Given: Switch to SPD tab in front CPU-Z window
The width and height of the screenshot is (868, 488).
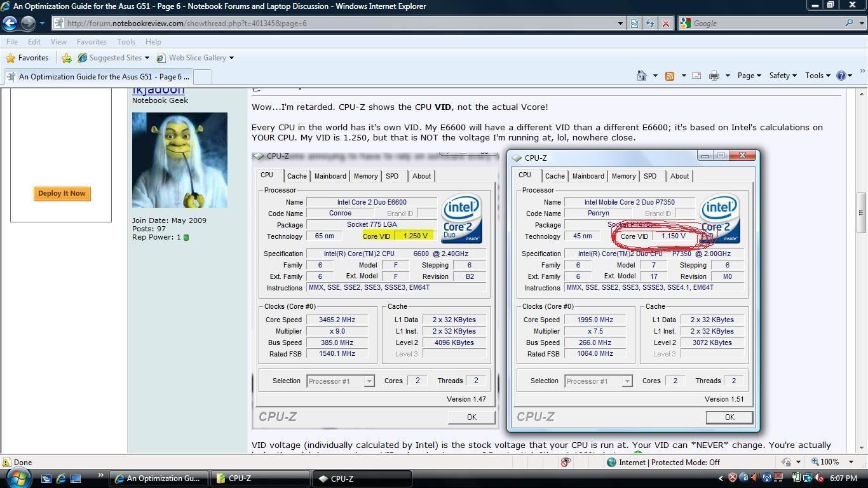Looking at the screenshot, I should pyautogui.click(x=650, y=176).
